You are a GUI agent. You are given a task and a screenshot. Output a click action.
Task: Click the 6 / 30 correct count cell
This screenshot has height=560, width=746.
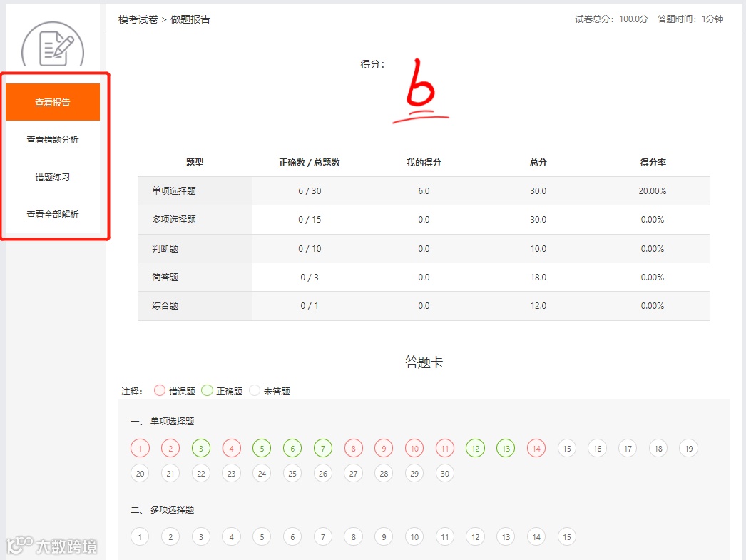[x=310, y=190]
